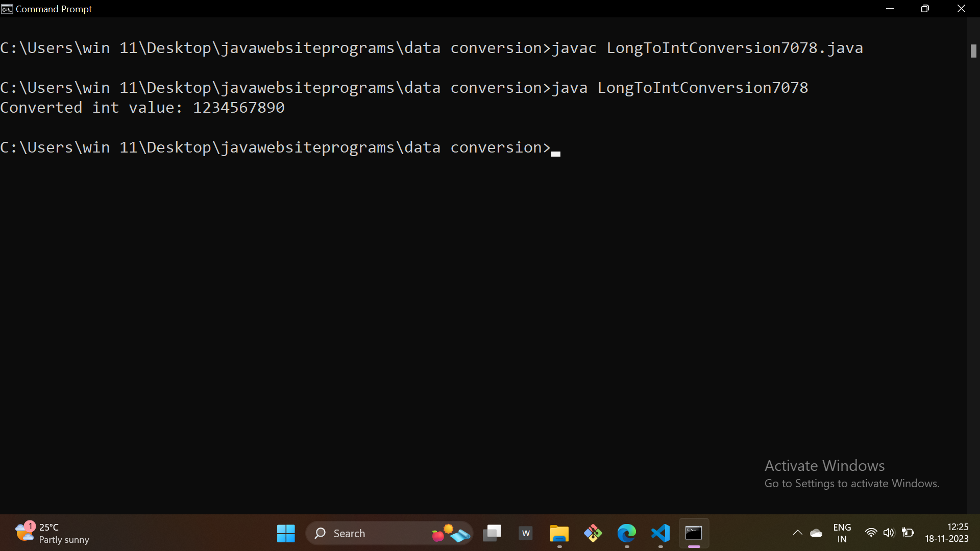Open the weather widget showing 25°C
This screenshot has width=980, height=551.
point(51,533)
